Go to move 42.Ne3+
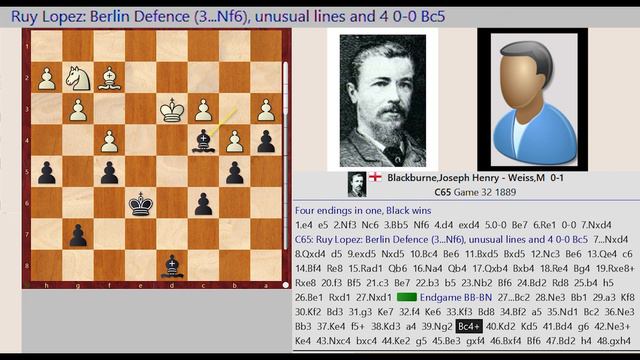 pos(612,327)
